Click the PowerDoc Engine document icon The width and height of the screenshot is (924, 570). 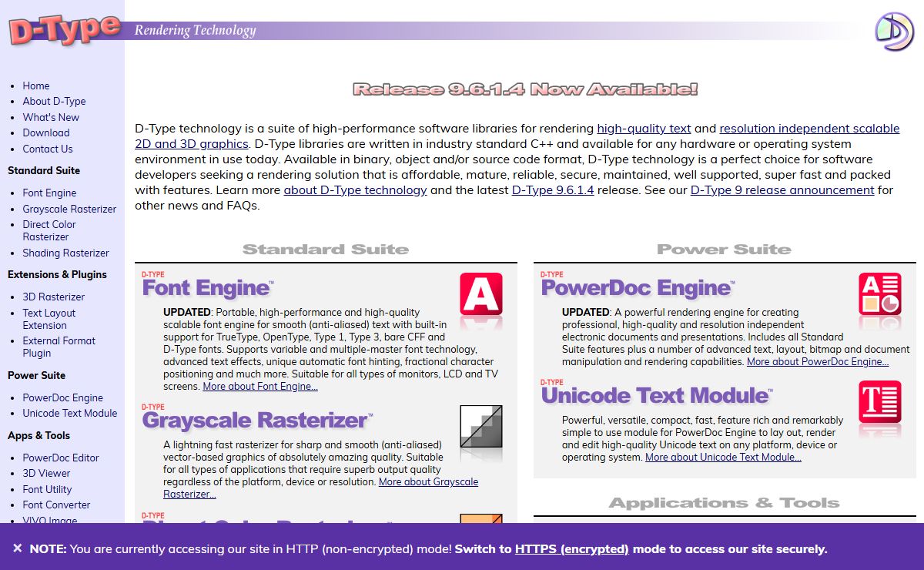point(880,295)
